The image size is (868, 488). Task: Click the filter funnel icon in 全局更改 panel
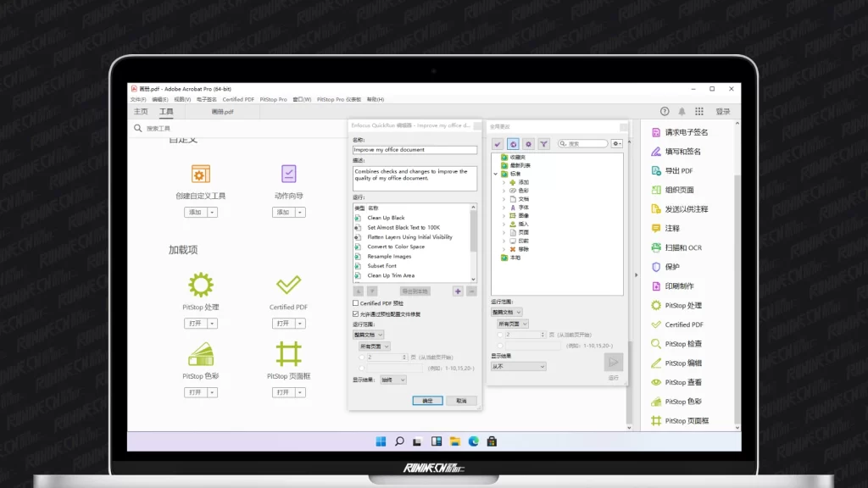(543, 144)
